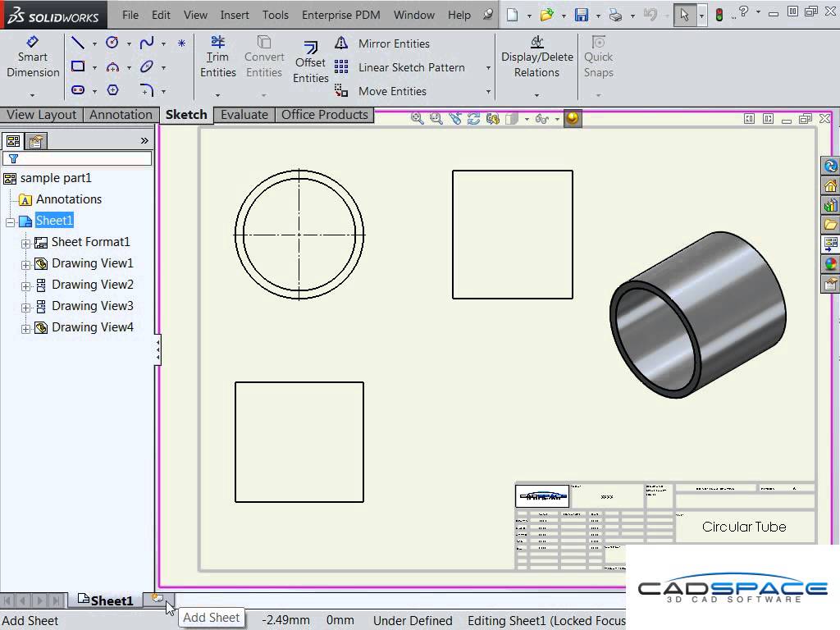
Task: Open the View Palette on the right sidebar
Action: (830, 244)
